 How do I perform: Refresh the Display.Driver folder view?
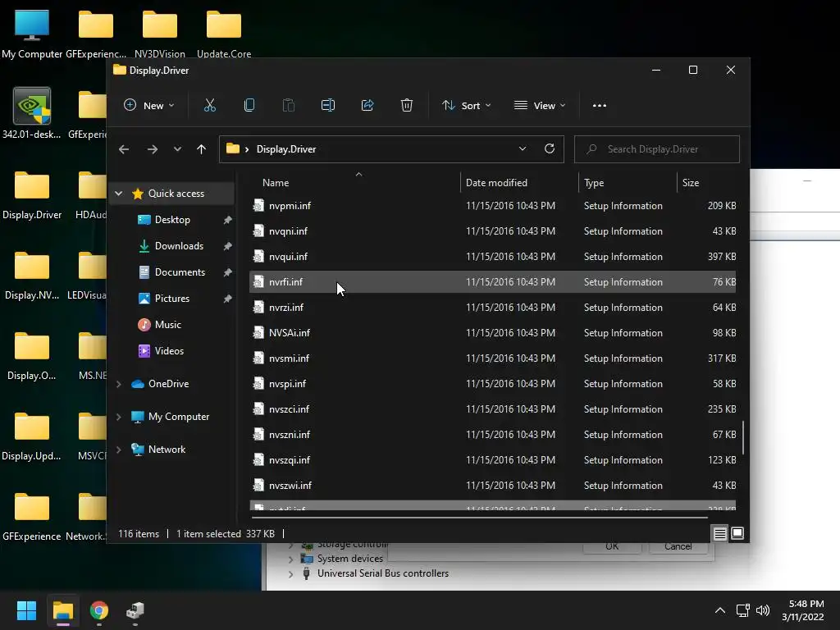(x=549, y=149)
